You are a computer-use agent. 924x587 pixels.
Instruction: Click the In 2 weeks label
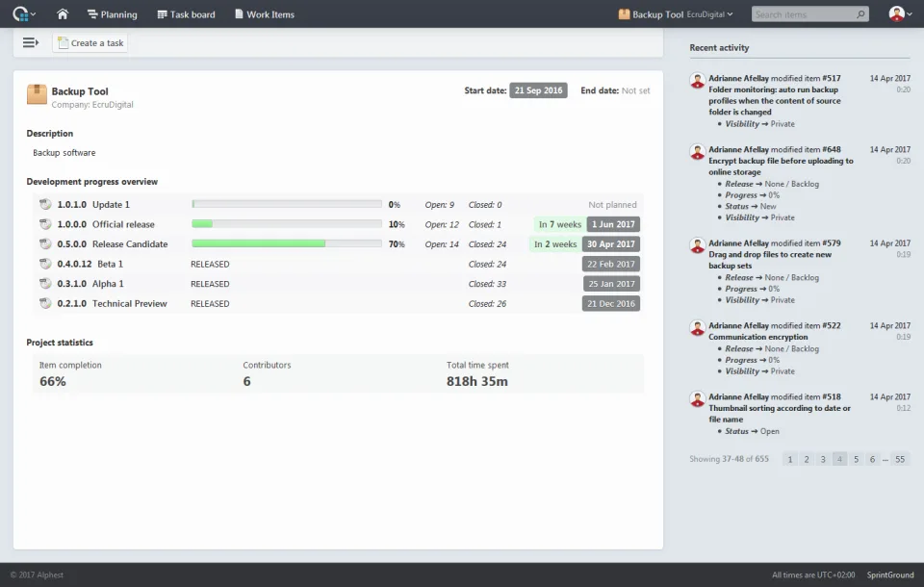tap(555, 244)
